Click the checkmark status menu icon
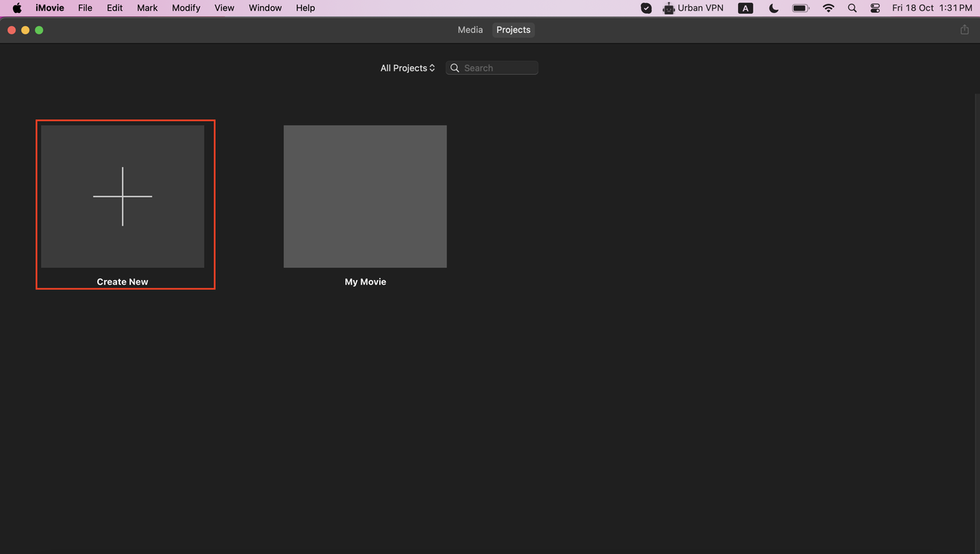This screenshot has width=980, height=554. coord(645,8)
